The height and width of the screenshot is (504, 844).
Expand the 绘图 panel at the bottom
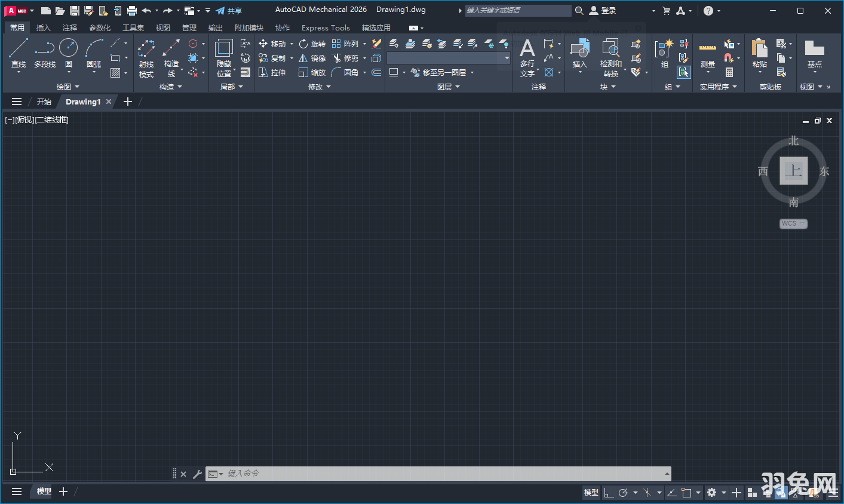click(x=67, y=86)
